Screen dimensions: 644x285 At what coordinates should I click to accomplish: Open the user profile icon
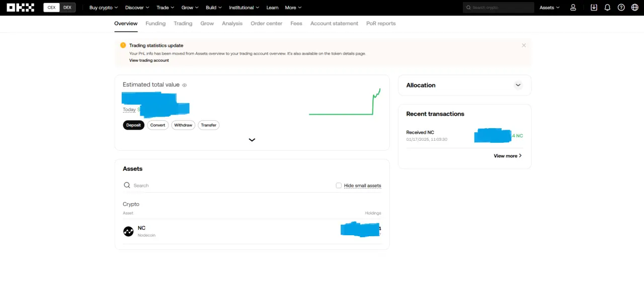point(573,8)
